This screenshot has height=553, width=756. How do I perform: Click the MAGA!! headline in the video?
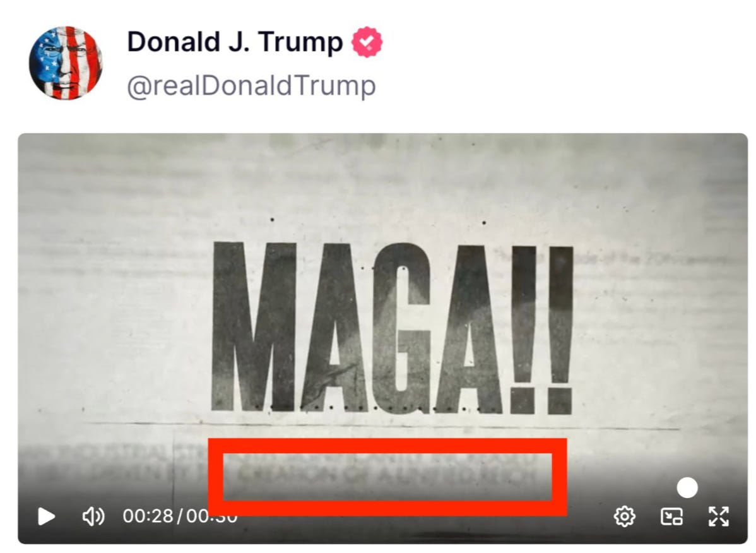(393, 328)
